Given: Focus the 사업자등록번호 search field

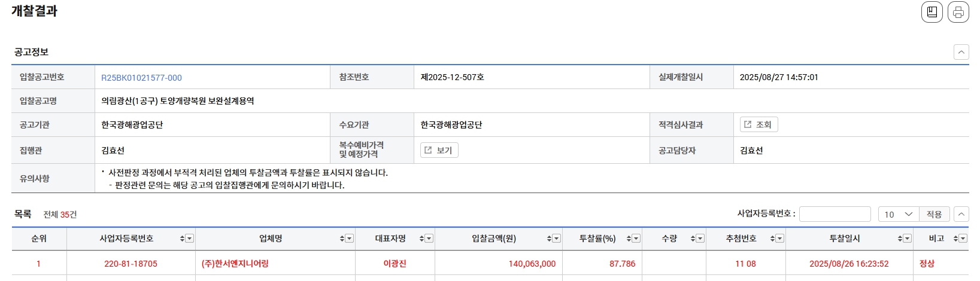Looking at the screenshot, I should 835,214.
